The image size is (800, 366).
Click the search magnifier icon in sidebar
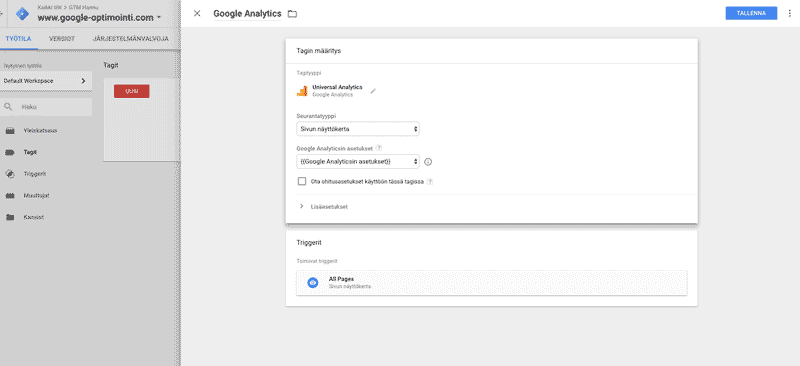pos(8,107)
